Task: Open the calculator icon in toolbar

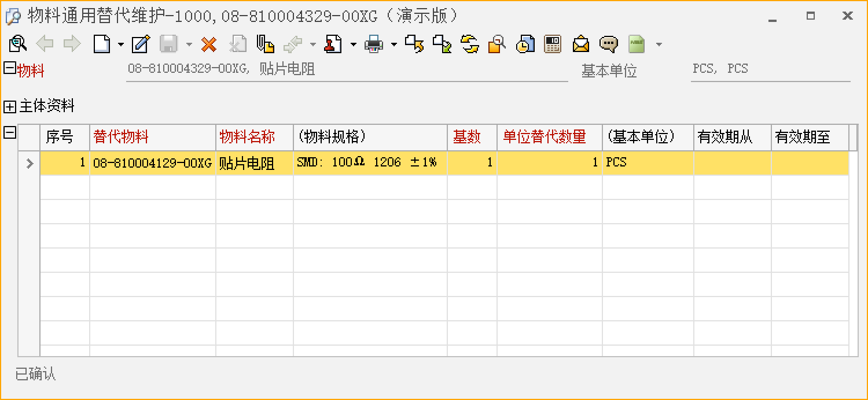Action: click(553, 44)
